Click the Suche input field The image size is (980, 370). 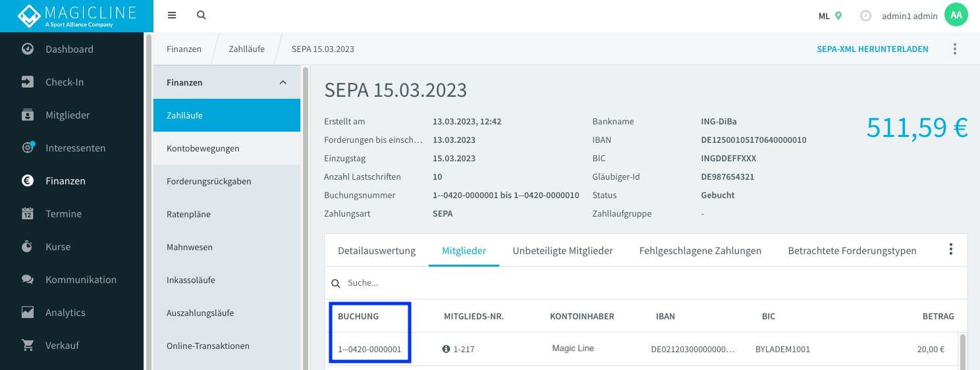point(645,283)
